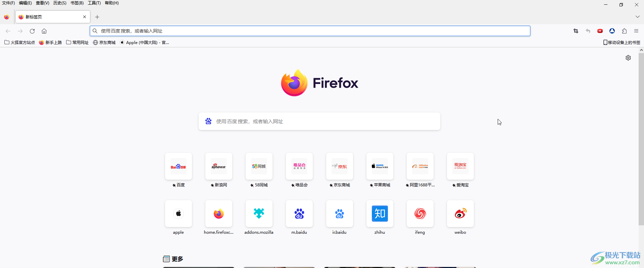Open the red video extension icon
Image resolution: width=644 pixels, height=268 pixels.
(x=600, y=31)
